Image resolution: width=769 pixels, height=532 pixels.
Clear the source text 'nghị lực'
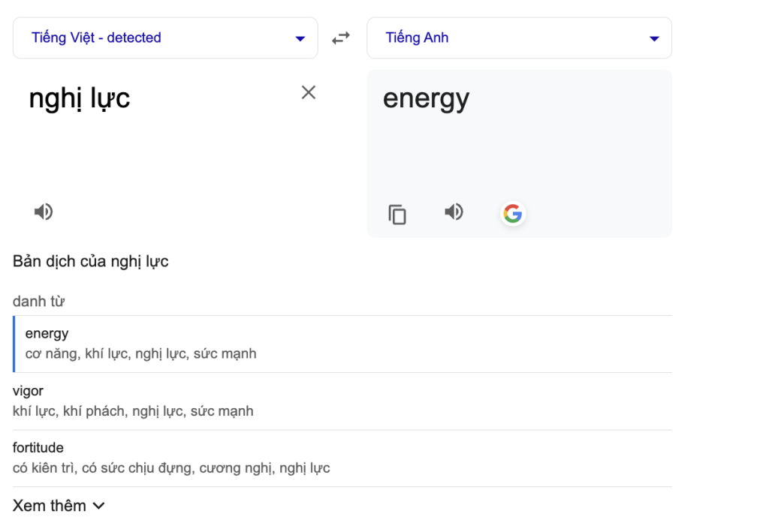click(x=308, y=92)
